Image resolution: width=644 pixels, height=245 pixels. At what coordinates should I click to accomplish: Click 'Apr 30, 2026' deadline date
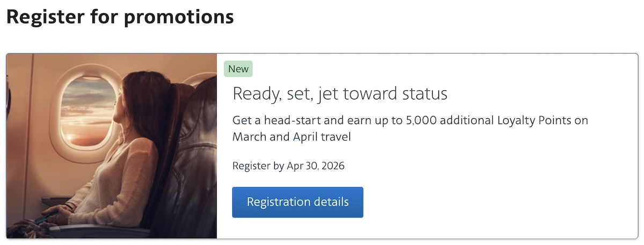pyautogui.click(x=316, y=165)
